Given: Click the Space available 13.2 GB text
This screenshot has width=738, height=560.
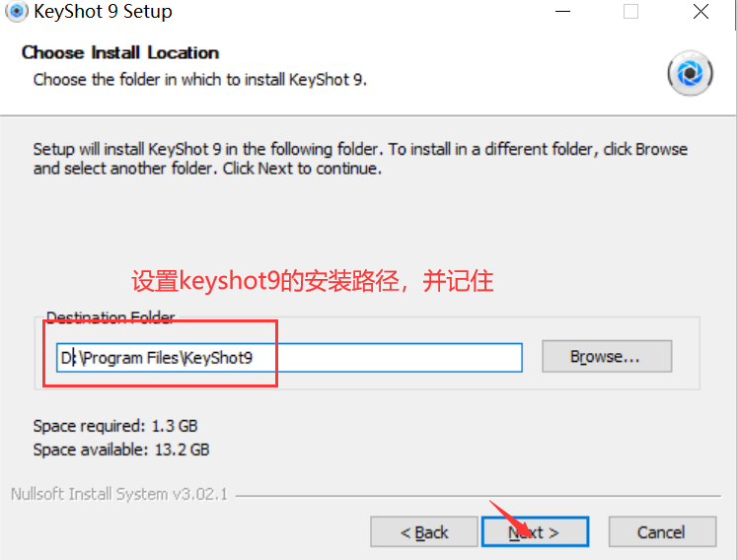Looking at the screenshot, I should coord(121,450).
